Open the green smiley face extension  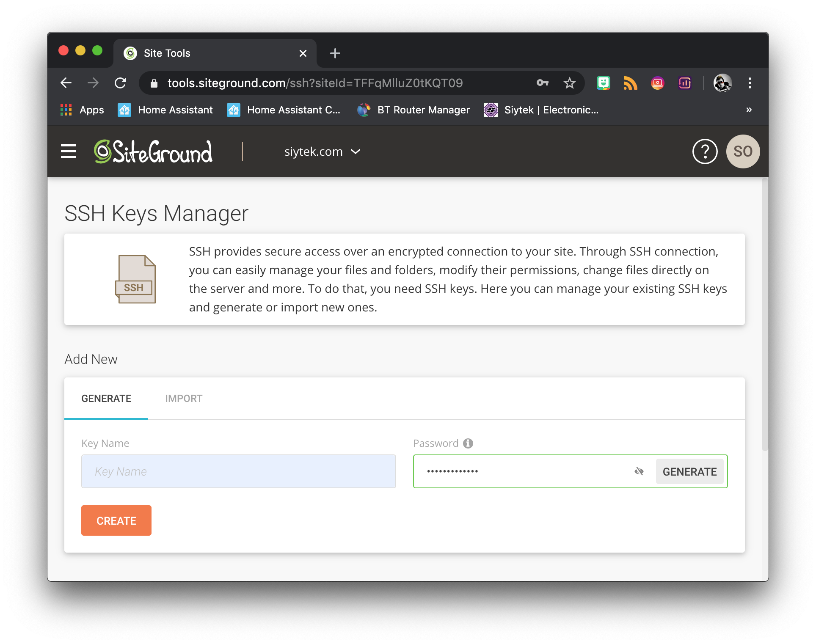pyautogui.click(x=603, y=83)
